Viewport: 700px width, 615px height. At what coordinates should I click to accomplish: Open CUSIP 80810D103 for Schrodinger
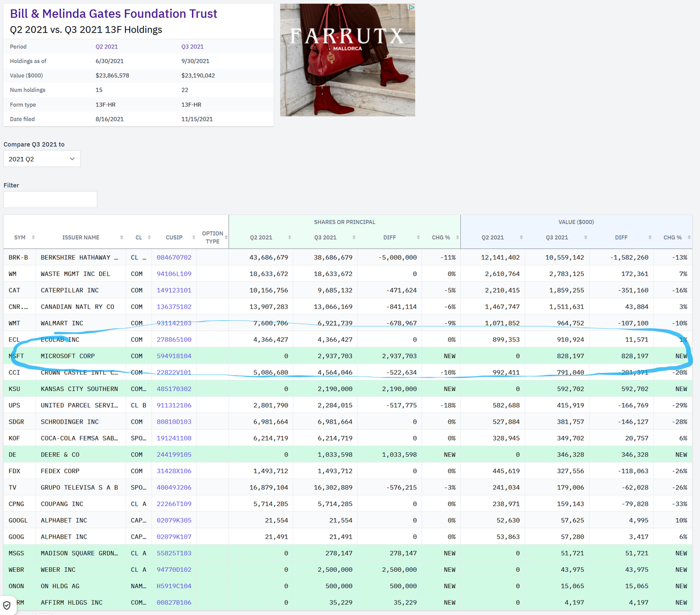[174, 422]
